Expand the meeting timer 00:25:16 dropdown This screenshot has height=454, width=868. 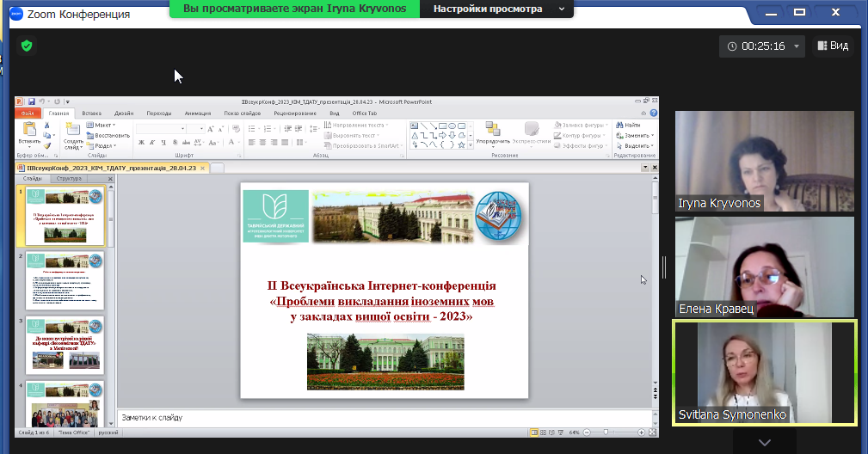797,46
